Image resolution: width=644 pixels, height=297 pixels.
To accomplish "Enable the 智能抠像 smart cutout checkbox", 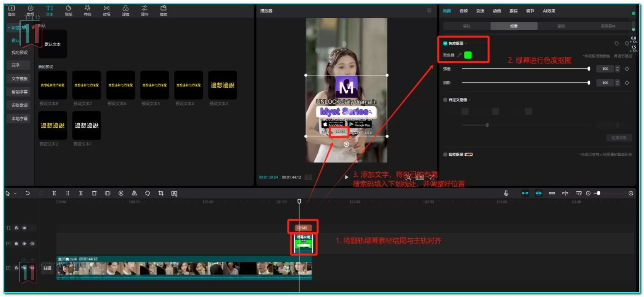I will click(x=445, y=155).
